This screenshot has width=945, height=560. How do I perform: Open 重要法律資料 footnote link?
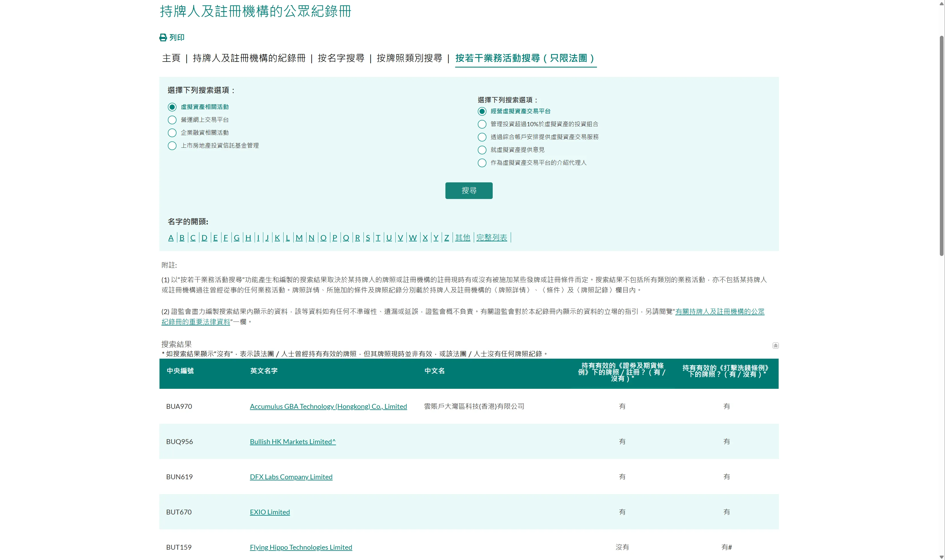463,317
